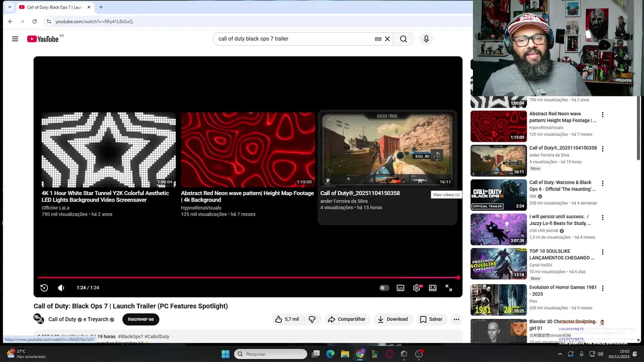Open the on-screen keyboard icon in search
This screenshot has height=362, width=644.
pyautogui.click(x=378, y=39)
